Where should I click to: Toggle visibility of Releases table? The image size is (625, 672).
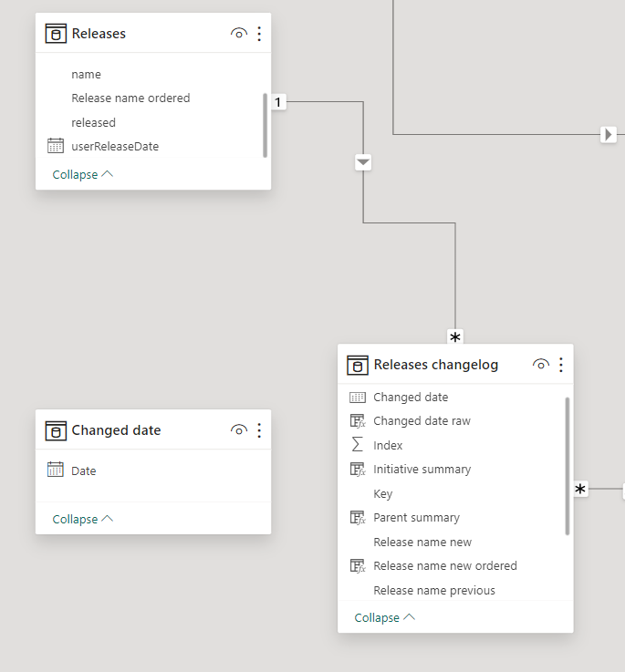pyautogui.click(x=238, y=34)
